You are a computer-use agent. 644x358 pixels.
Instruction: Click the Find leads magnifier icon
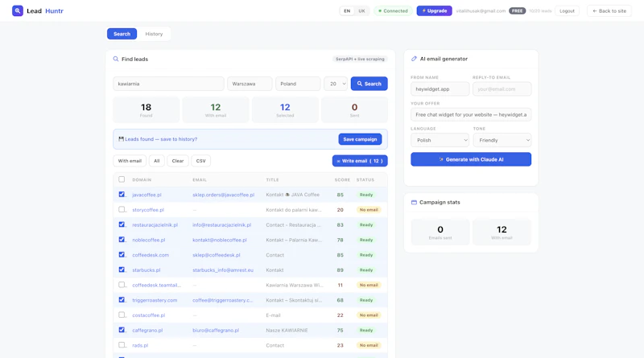click(x=116, y=59)
